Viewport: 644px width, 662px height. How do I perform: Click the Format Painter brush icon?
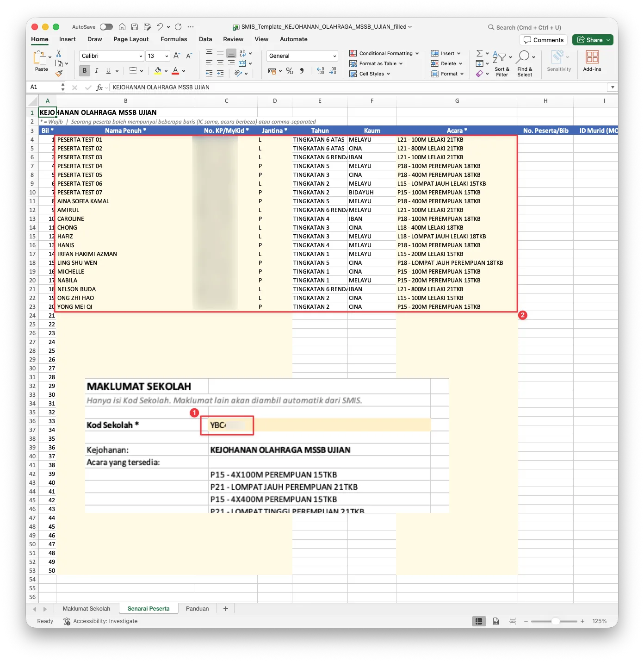(59, 73)
